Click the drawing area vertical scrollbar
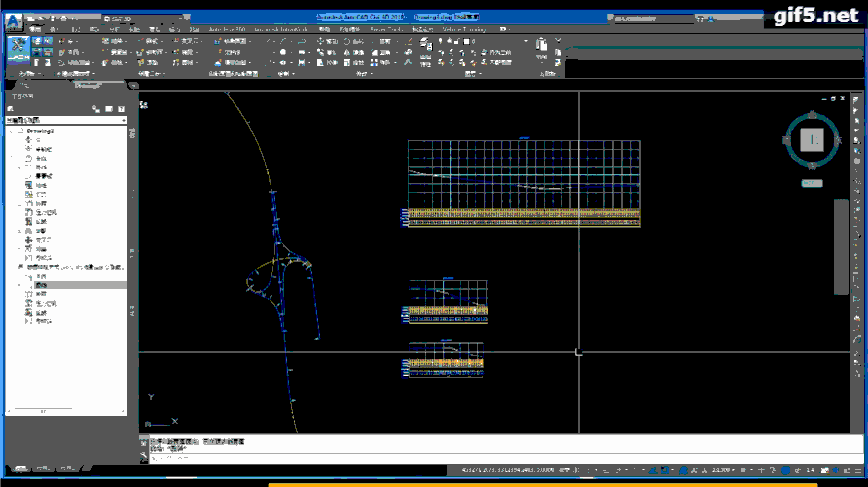This screenshot has width=868, height=487. pos(841,246)
